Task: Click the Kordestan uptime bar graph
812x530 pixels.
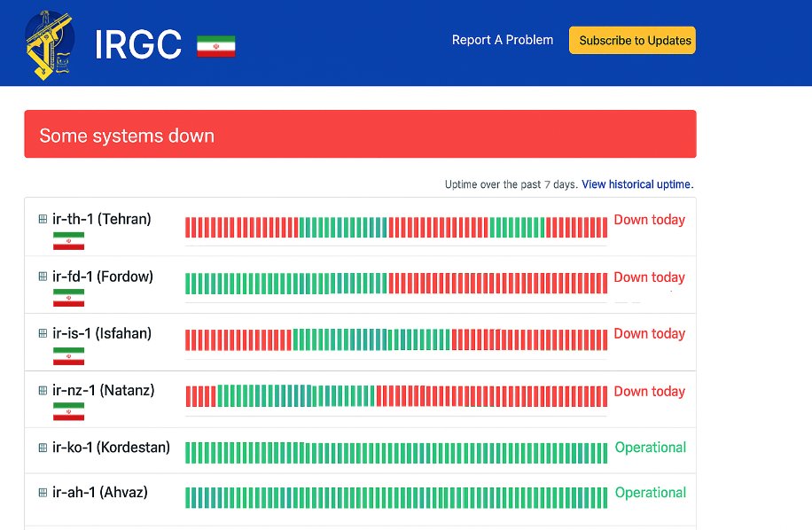Action: tap(396, 453)
